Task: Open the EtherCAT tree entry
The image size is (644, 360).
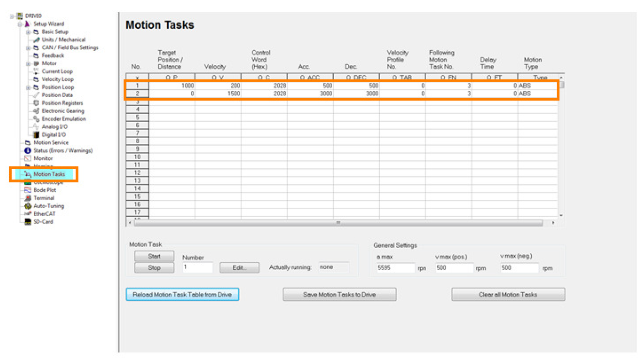Action: (x=44, y=214)
